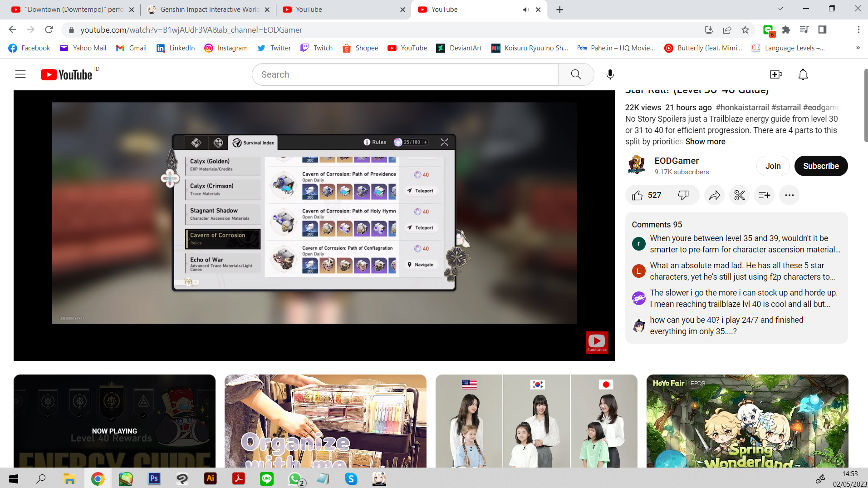Open Organize with me video thumbnail

click(x=325, y=421)
